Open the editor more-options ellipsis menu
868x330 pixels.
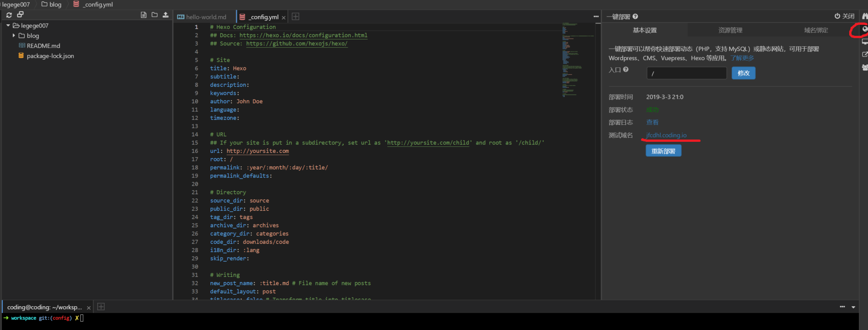click(596, 17)
